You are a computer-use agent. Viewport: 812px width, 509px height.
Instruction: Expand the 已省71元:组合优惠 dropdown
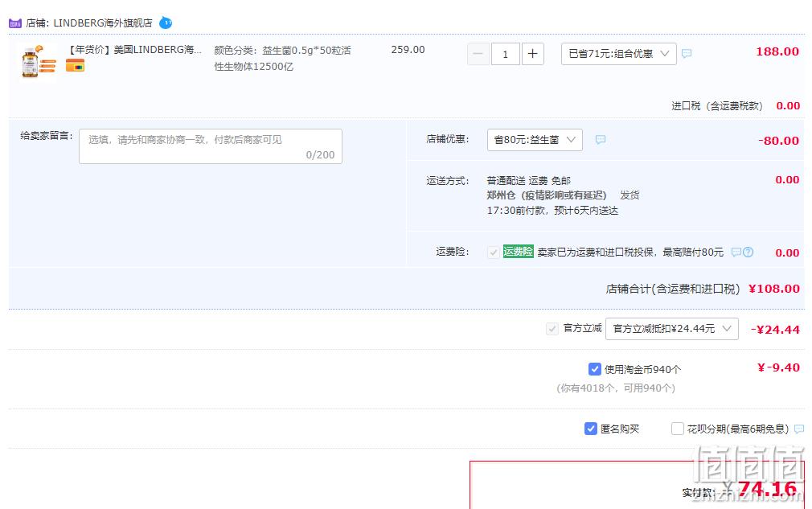point(619,54)
